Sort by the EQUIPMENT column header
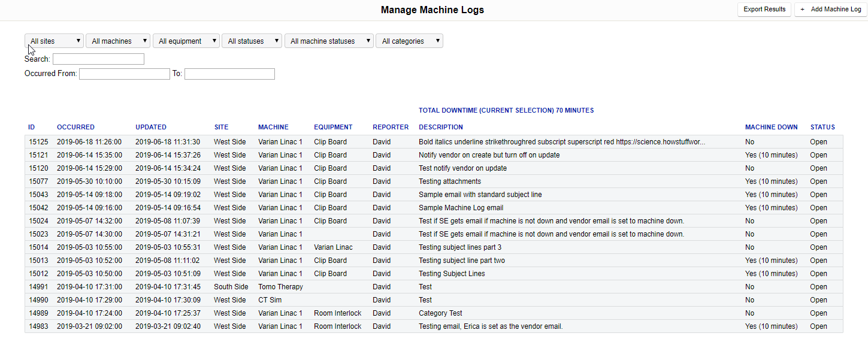 [333, 127]
